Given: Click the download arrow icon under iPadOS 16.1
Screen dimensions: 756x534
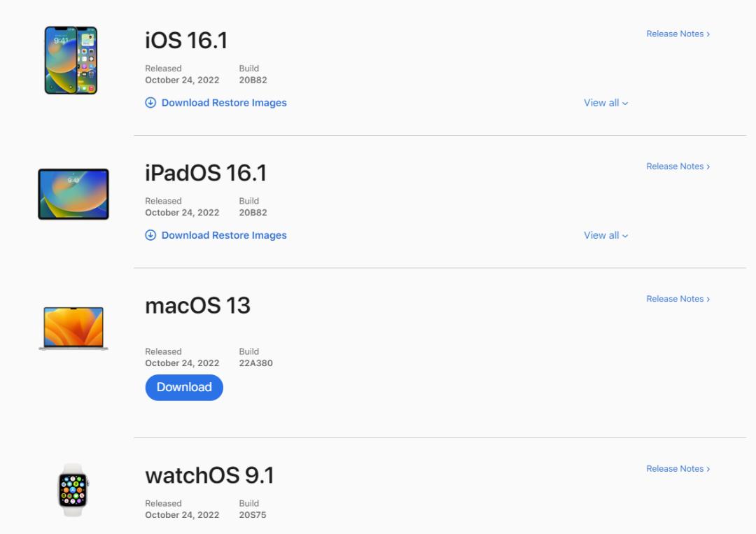Looking at the screenshot, I should tap(150, 235).
